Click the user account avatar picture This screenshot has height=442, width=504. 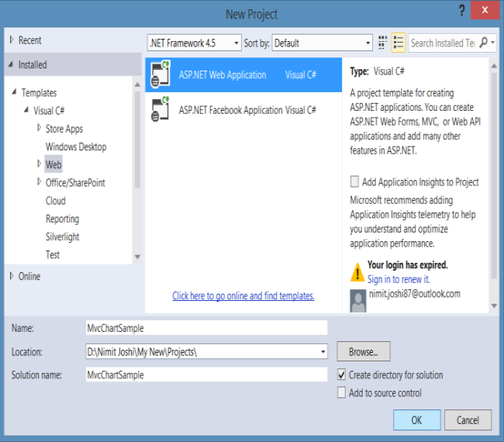point(357,301)
